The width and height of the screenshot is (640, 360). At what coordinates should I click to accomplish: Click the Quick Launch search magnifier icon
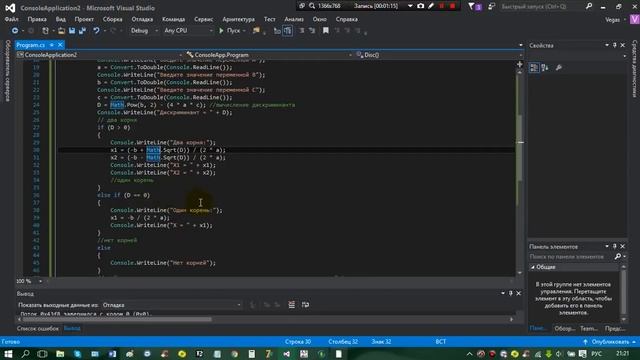click(589, 6)
